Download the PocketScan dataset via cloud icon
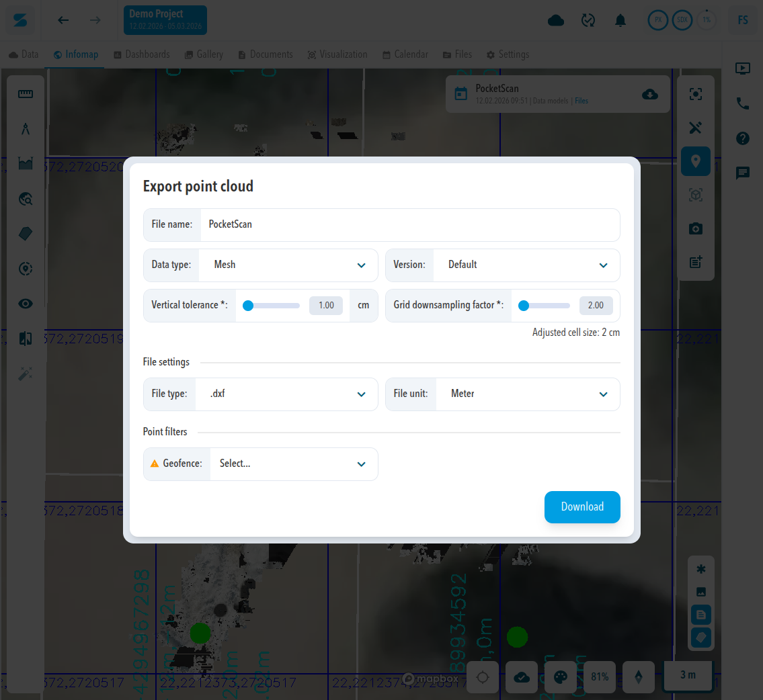This screenshot has height=700, width=763. tap(650, 94)
